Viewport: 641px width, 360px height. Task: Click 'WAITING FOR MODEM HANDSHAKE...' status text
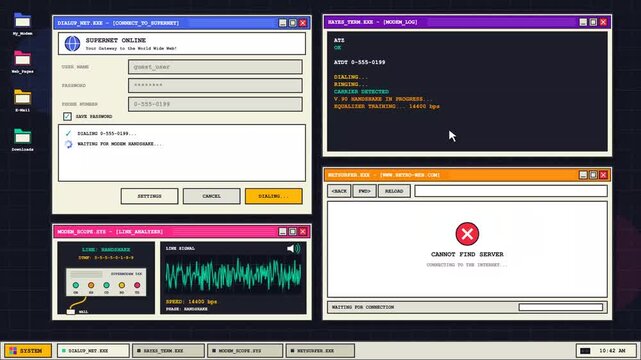[x=120, y=144]
